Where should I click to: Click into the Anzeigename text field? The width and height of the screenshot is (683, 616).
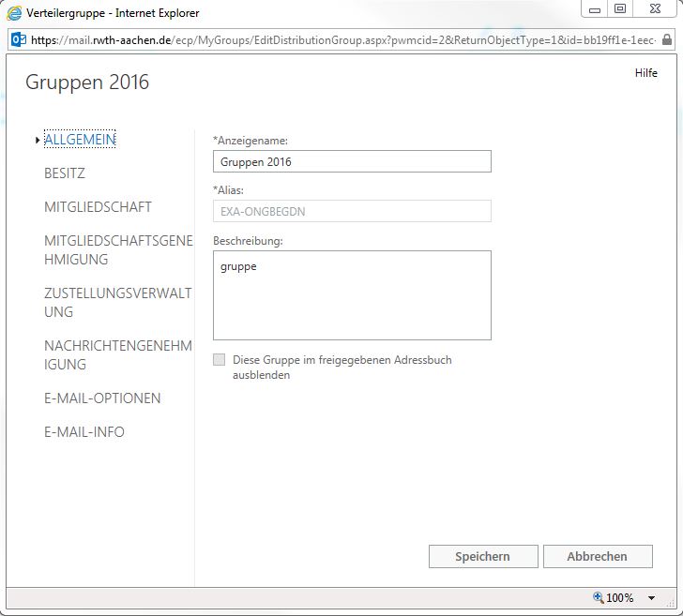352,161
